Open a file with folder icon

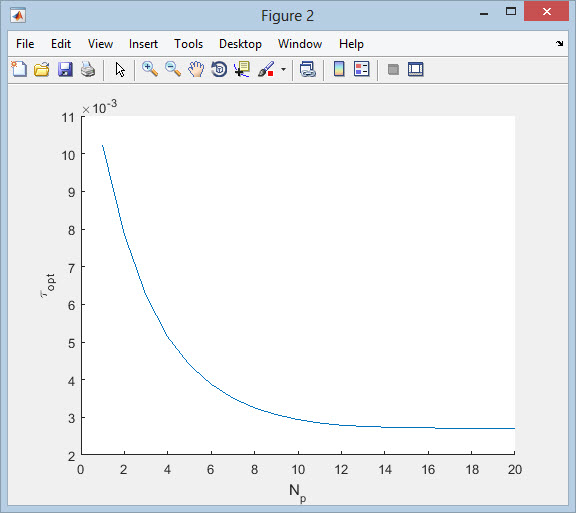pos(42,69)
